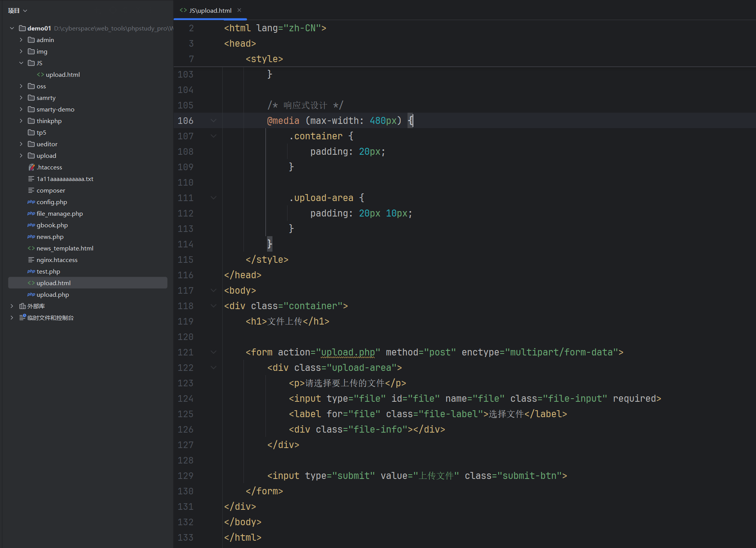Expand the thinkphp folder

click(x=21, y=121)
